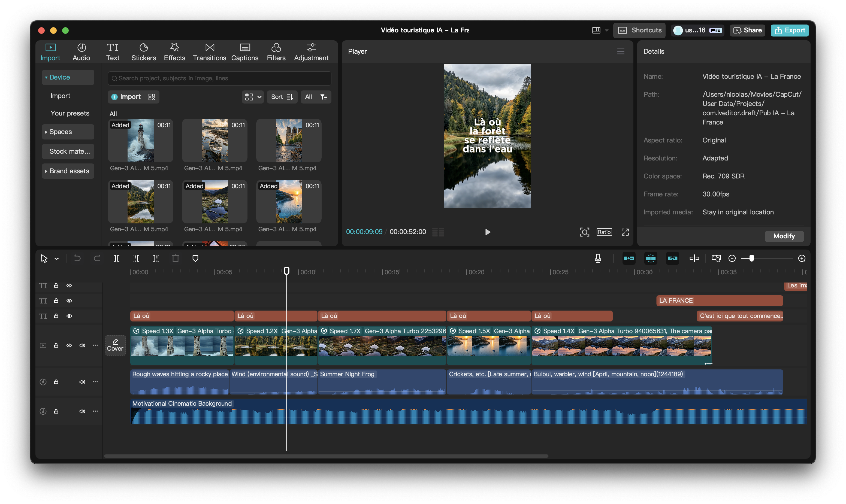Click the timeline zoom out magnifier
Viewport: 846px width, 504px height.
732,259
